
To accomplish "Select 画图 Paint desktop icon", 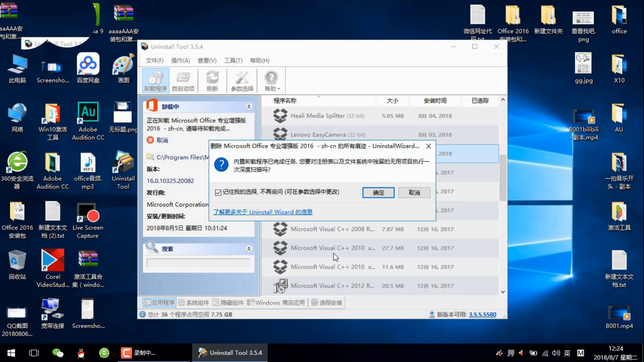I will [x=123, y=68].
